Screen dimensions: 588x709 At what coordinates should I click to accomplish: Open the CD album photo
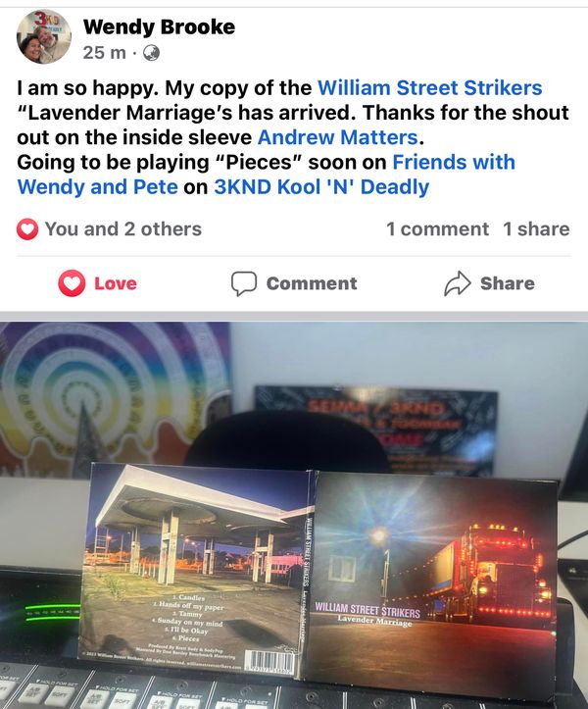coord(294,515)
